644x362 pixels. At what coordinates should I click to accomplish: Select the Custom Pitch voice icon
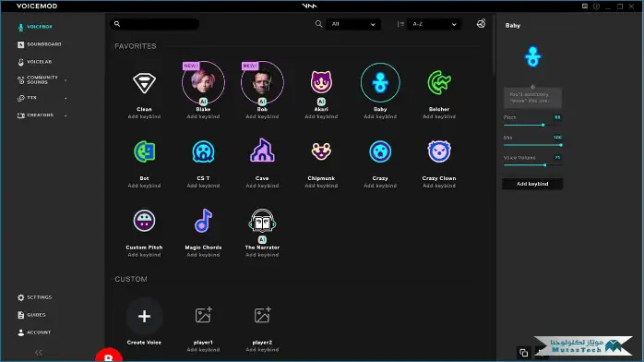click(x=144, y=221)
